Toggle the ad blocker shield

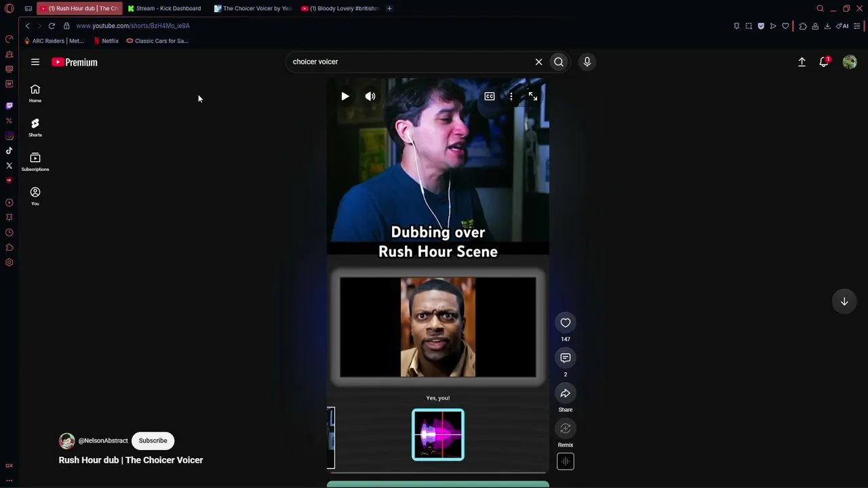pos(761,26)
